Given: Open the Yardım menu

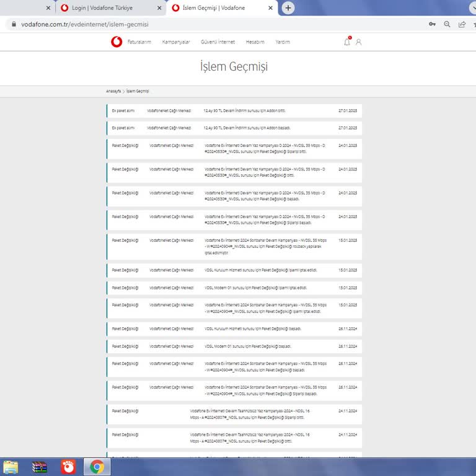Looking at the screenshot, I should coord(283,42).
